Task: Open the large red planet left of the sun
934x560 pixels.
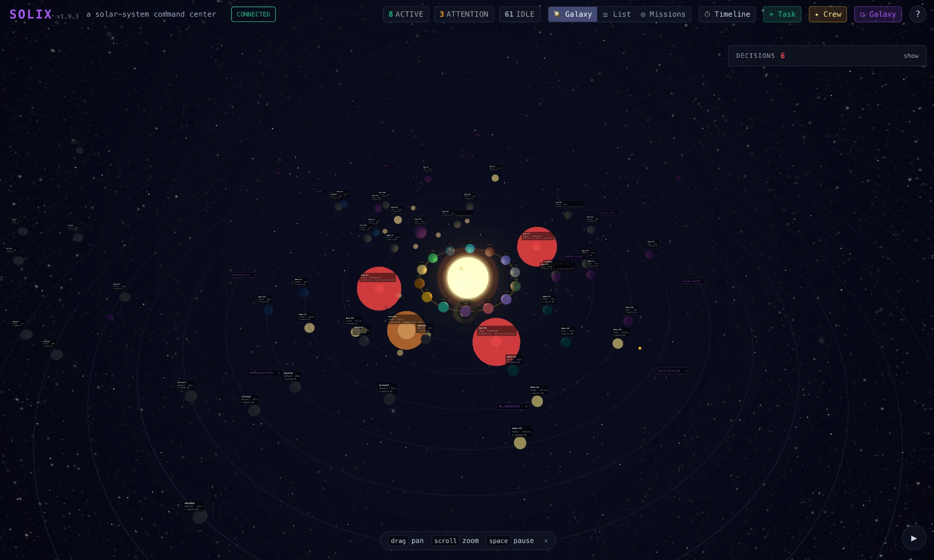Action: click(x=379, y=288)
